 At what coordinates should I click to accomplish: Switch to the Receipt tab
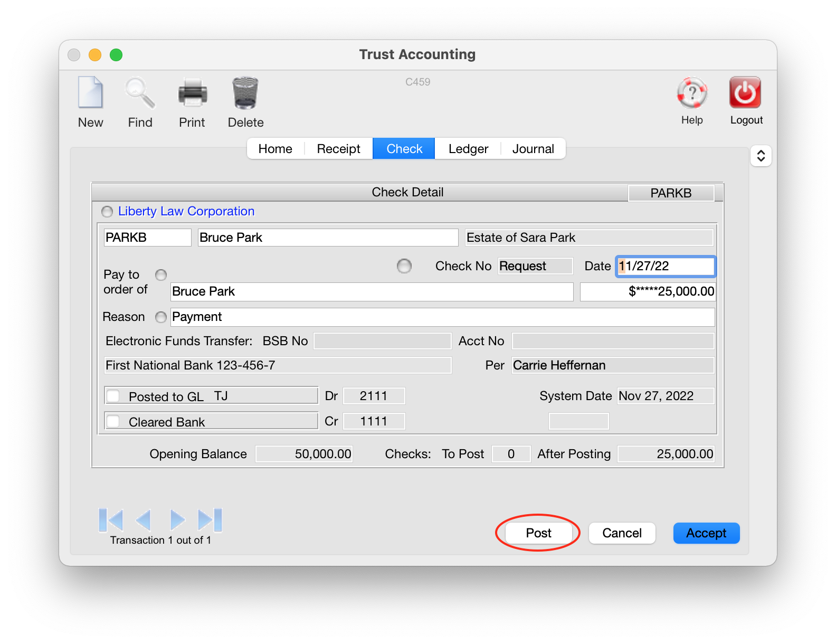click(x=339, y=149)
